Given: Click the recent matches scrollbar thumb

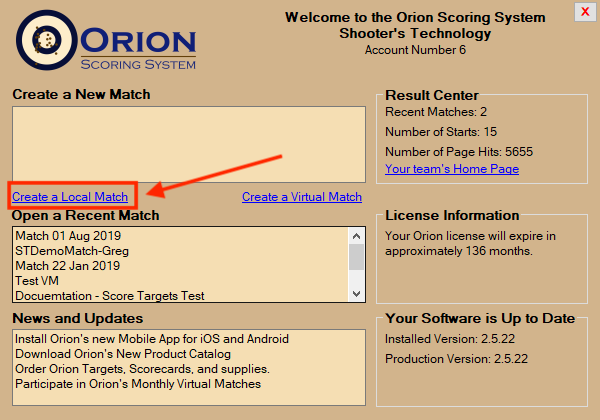Looking at the screenshot, I should pos(356,256).
